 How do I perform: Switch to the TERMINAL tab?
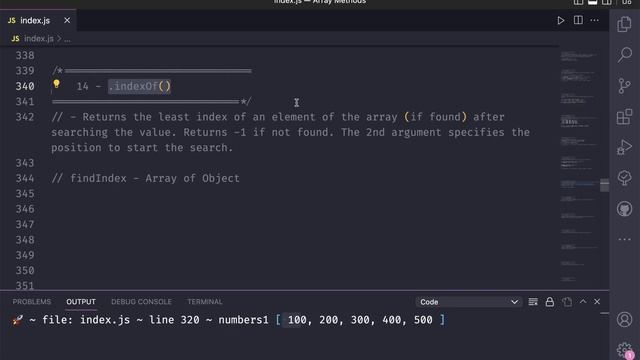coord(204,302)
